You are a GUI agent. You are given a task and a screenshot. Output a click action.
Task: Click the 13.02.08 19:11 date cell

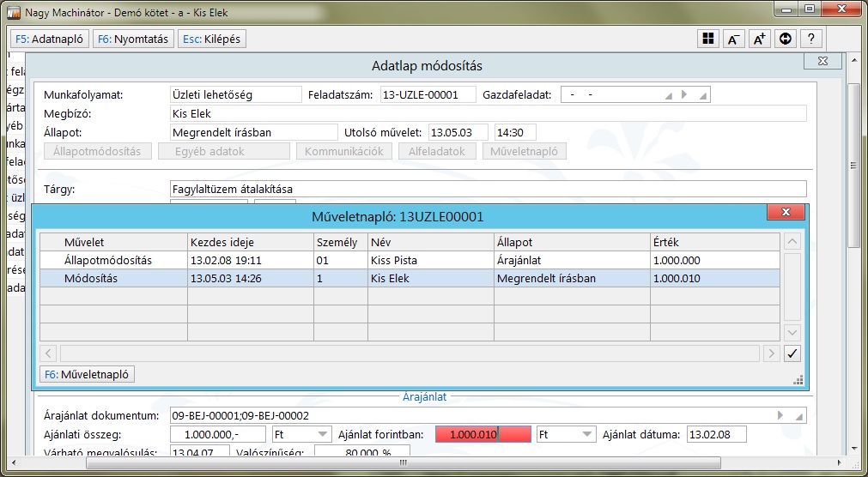click(x=251, y=260)
